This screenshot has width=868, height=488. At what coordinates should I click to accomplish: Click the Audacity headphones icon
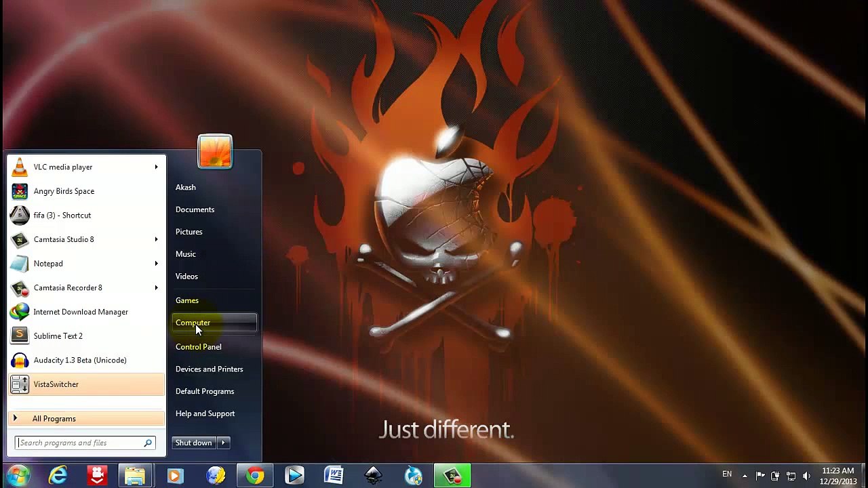pos(20,360)
